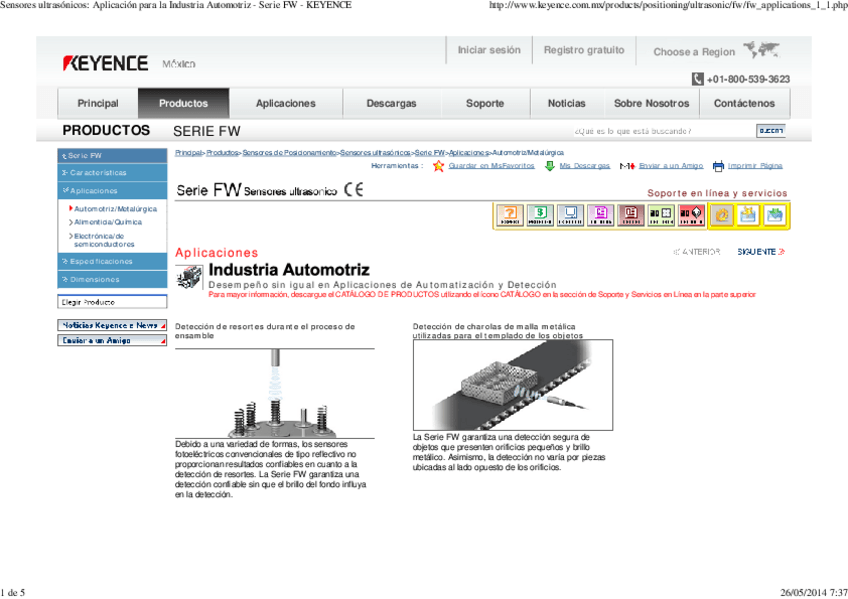
Task: Click the green arrow downloads folder icon
Action: click(x=774, y=215)
